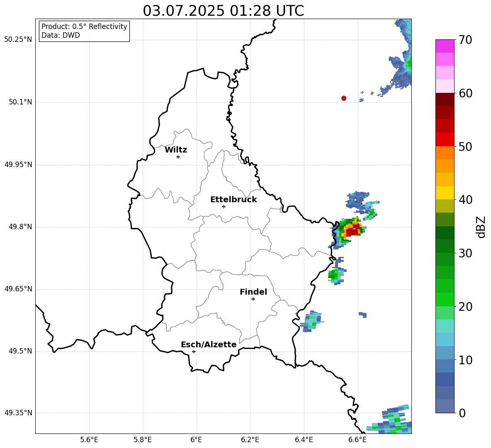Click the Wiltz city label
Image resolution: width=491 pixels, height=448 pixels.
click(176, 150)
